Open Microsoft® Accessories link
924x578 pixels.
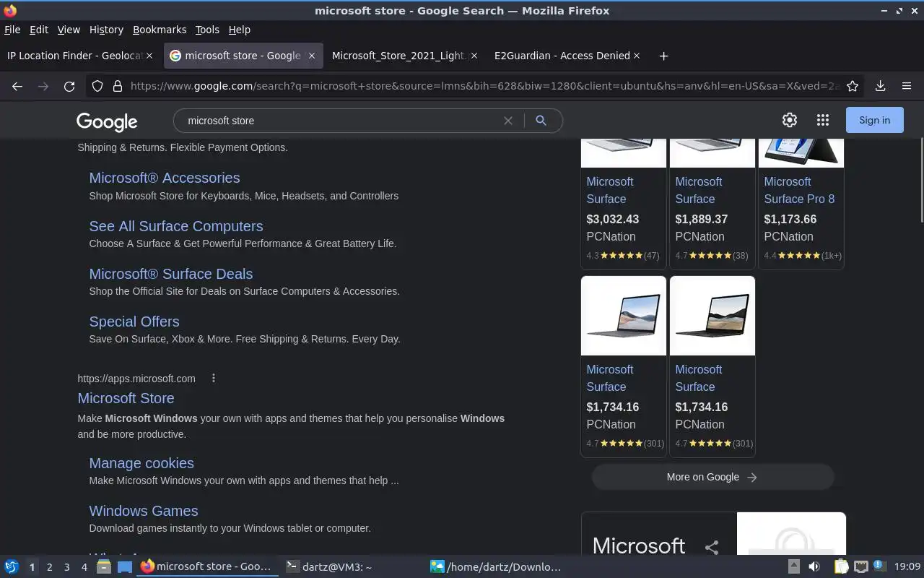(x=165, y=178)
